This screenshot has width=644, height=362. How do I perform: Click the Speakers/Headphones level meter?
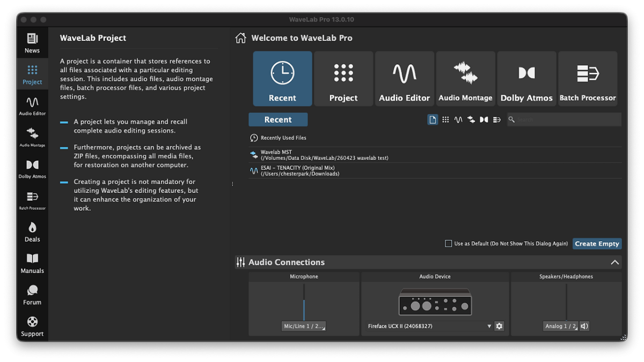pyautogui.click(x=566, y=302)
